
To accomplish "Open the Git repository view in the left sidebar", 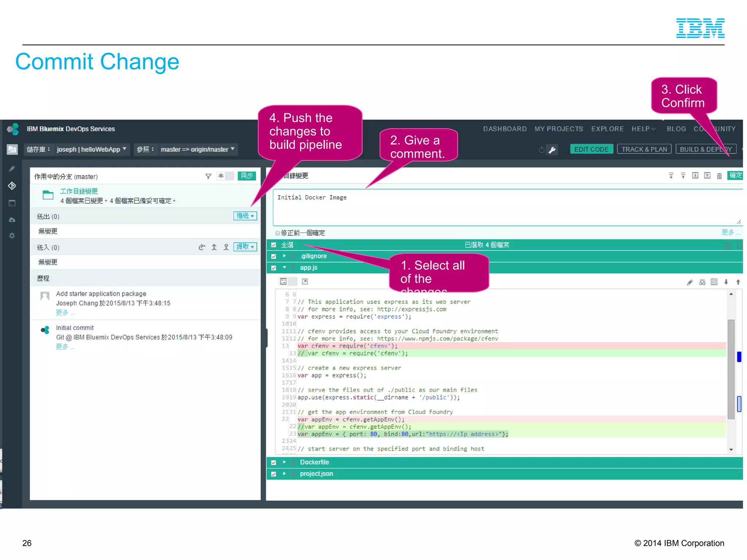I will pyautogui.click(x=12, y=186).
